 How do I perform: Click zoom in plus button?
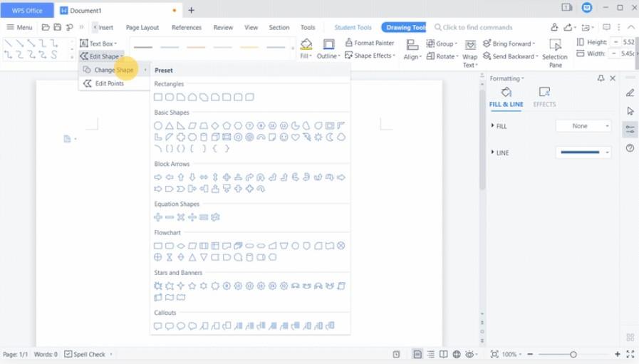pos(618,354)
